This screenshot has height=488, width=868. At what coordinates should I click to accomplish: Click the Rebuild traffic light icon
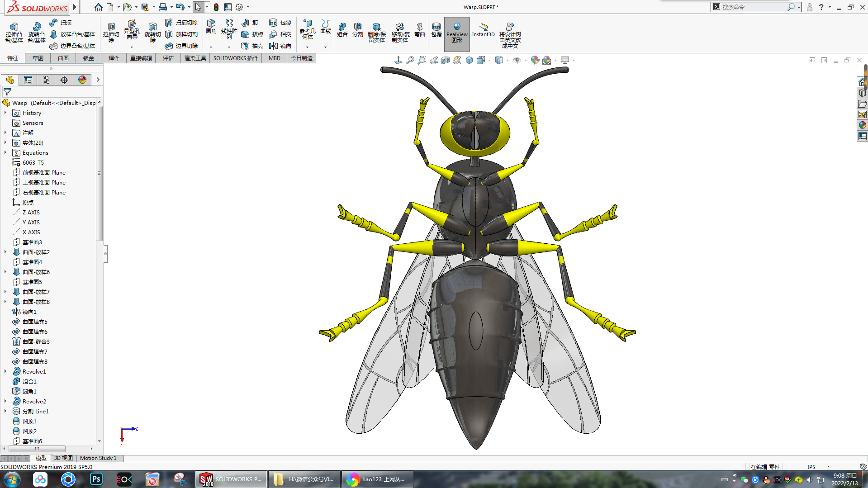(x=216, y=7)
